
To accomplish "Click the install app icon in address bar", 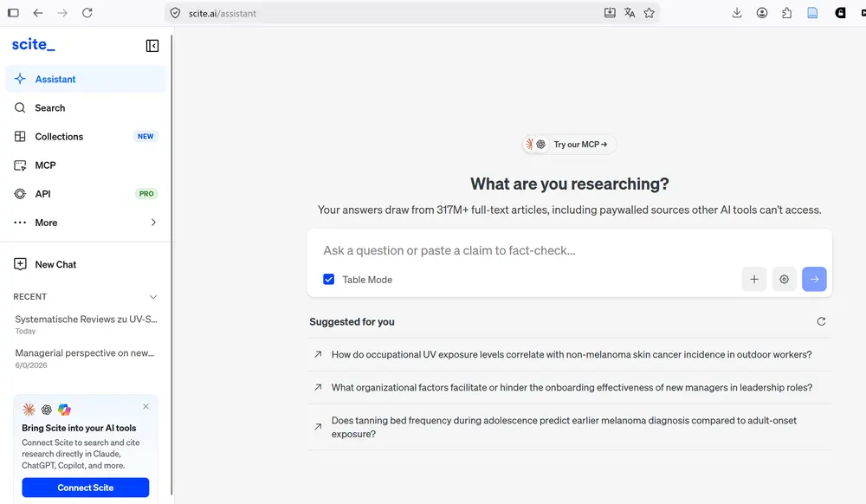I will pos(610,13).
